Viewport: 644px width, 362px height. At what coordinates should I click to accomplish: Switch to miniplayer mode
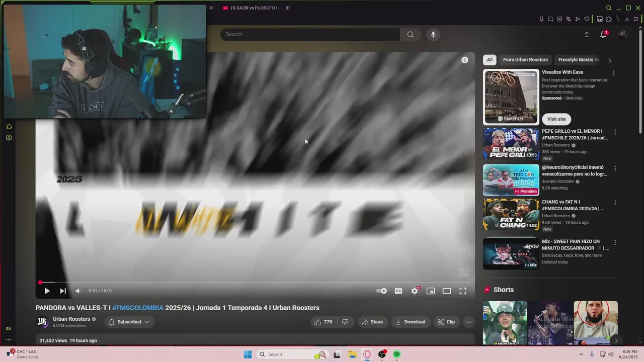(x=431, y=291)
